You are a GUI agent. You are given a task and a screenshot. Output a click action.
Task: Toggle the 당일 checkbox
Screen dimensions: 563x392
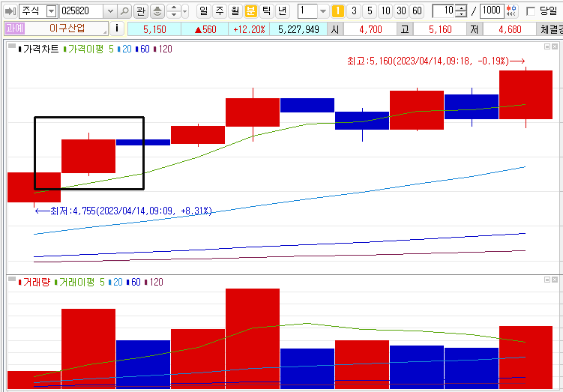coord(530,11)
